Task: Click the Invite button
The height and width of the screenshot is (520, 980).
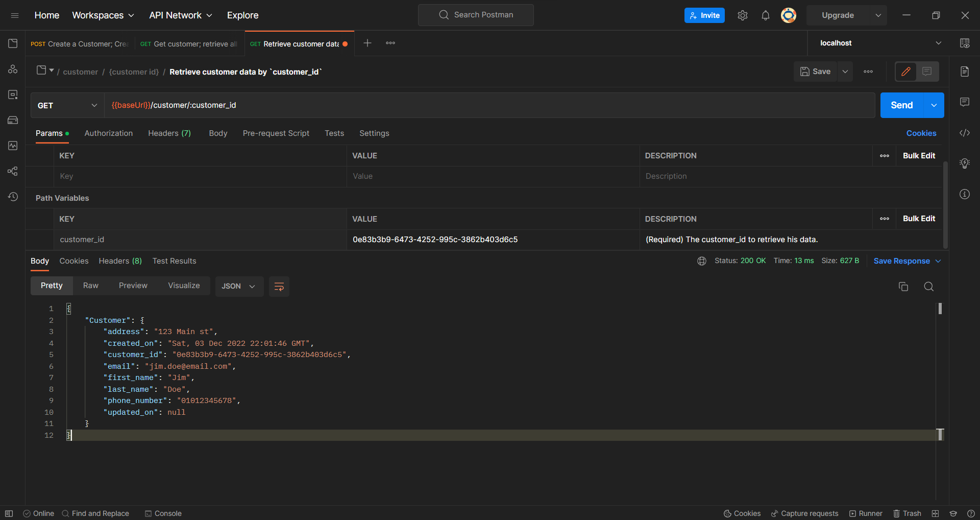Action: (704, 15)
